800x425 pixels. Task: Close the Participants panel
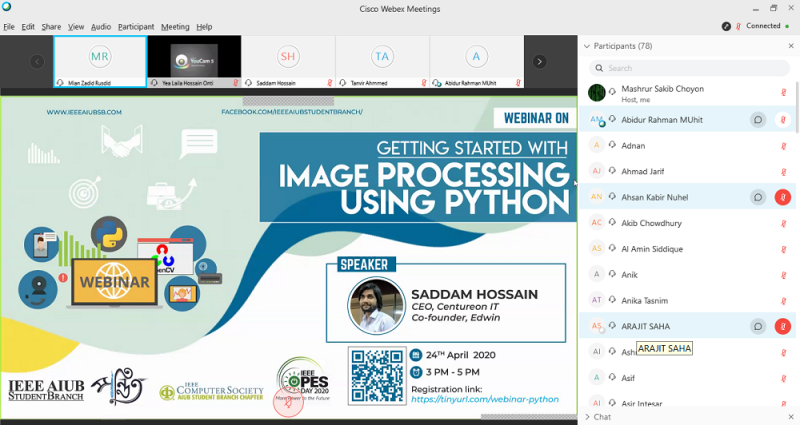click(x=791, y=46)
